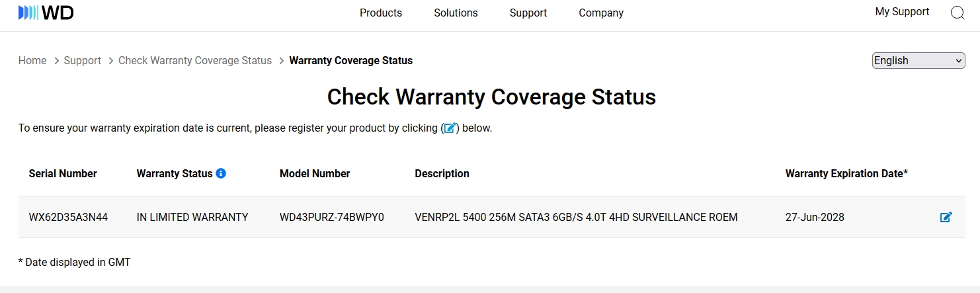Screen dimensions: 980x293
Task: Open the Products menu
Action: coord(380,13)
